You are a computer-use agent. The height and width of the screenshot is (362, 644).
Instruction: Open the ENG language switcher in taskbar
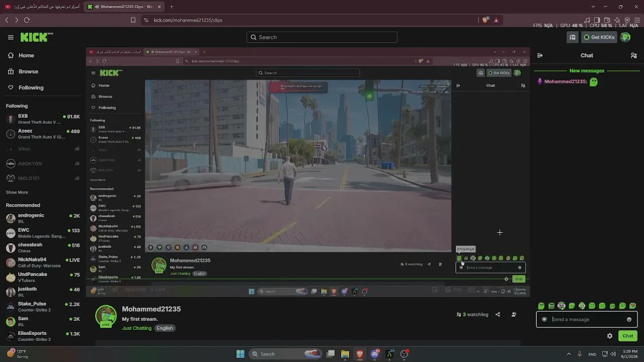pyautogui.click(x=593, y=354)
